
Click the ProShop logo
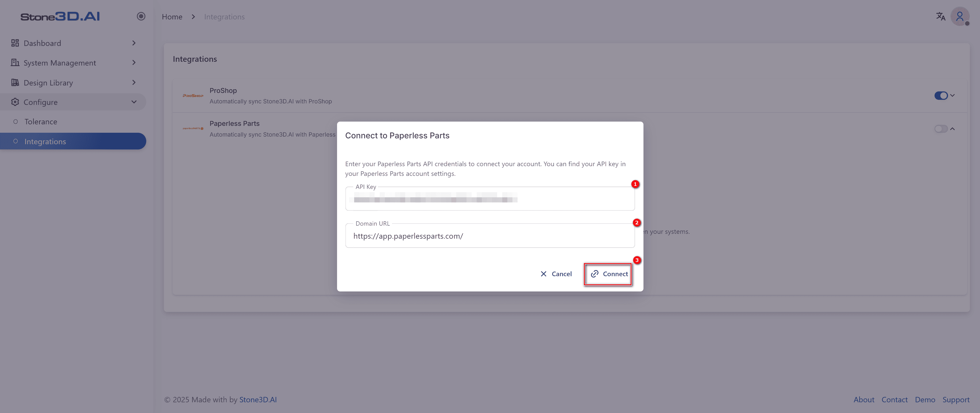(x=193, y=96)
